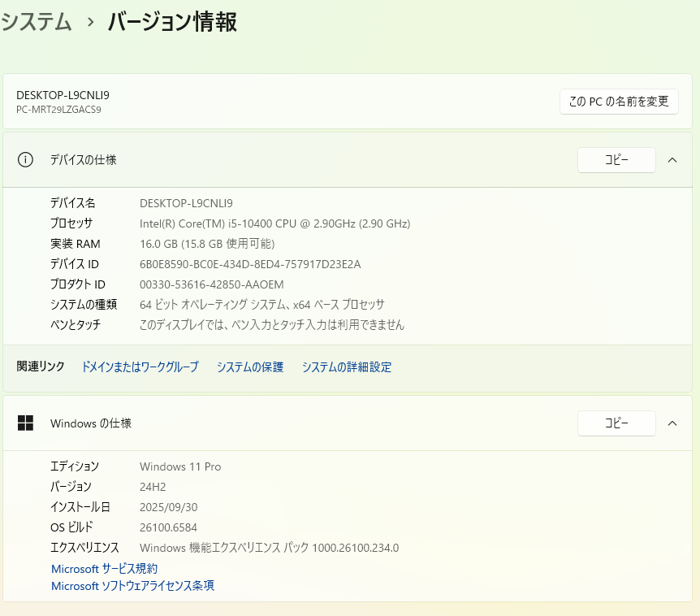Image resolution: width=700 pixels, height=616 pixels.
Task: Click the PC-MRT29LZGACS9 model name text
Action: 58,110
